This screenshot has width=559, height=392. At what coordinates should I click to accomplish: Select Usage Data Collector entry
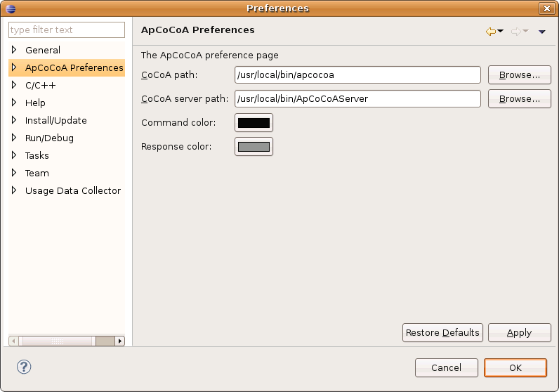coord(73,190)
